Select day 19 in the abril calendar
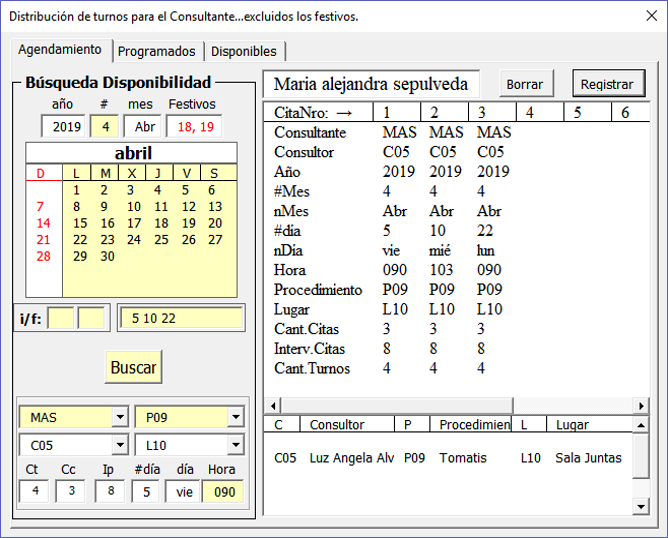Screen dimensions: 668x538 189,223
